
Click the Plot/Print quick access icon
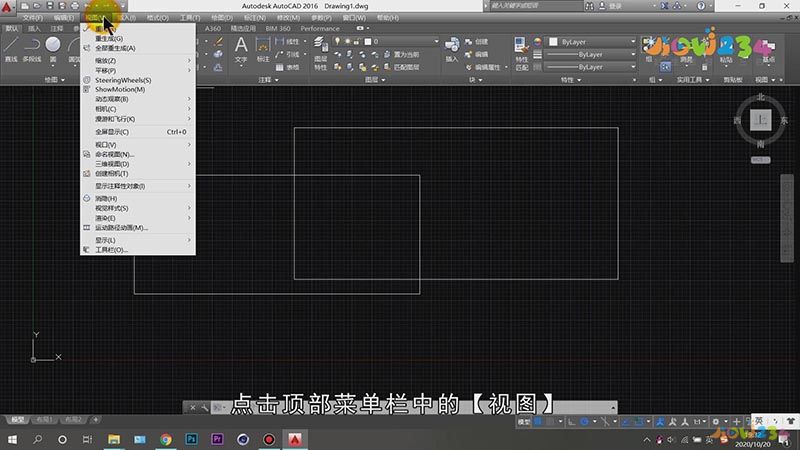74,6
